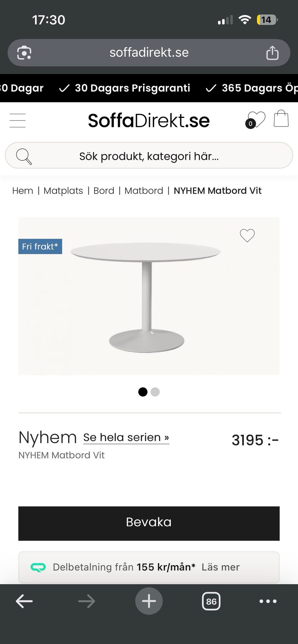Image resolution: width=298 pixels, height=644 pixels.
Task: Go to Matplats breadcrumb
Action: point(63,191)
